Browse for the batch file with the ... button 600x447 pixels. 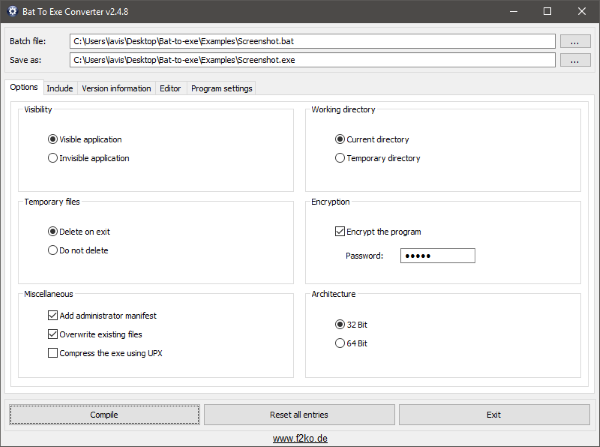575,41
